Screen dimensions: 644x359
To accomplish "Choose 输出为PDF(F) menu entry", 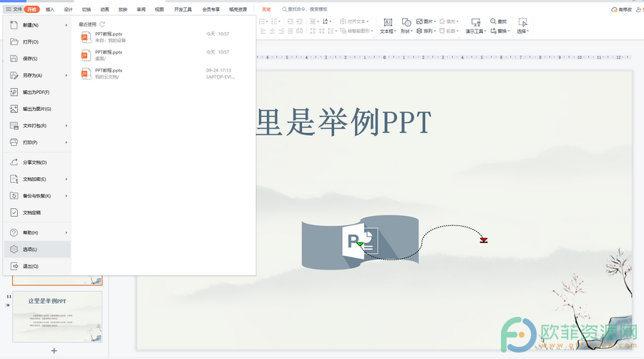I will (37, 92).
